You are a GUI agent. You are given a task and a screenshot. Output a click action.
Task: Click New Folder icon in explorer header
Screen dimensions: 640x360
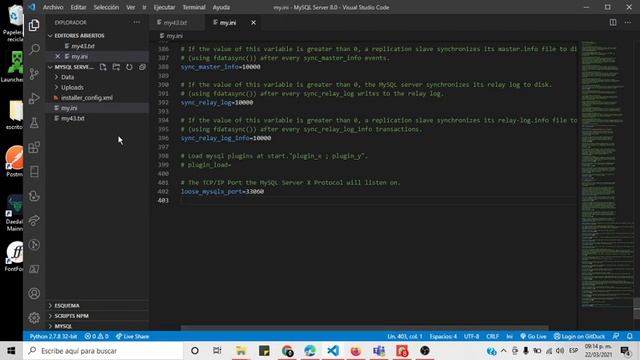(x=116, y=67)
